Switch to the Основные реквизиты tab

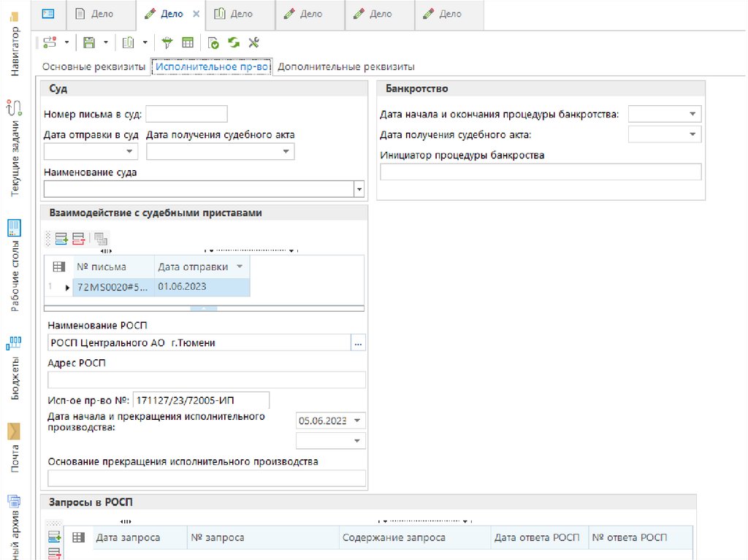pyautogui.click(x=94, y=66)
